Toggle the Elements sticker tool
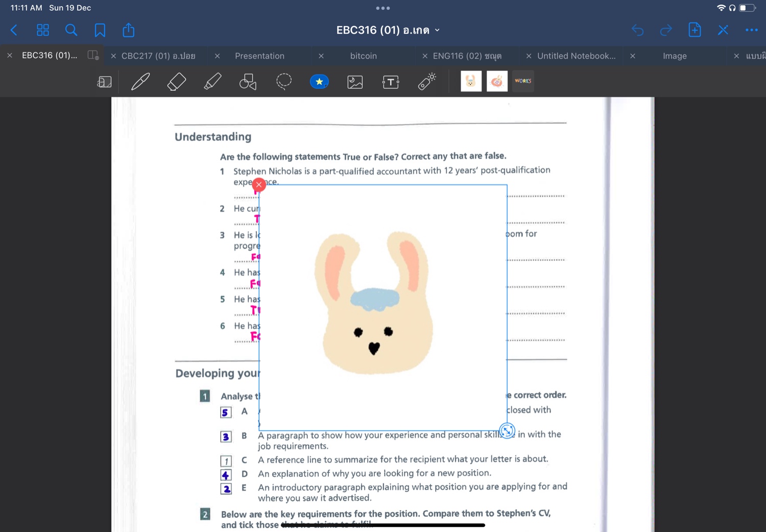 (319, 82)
